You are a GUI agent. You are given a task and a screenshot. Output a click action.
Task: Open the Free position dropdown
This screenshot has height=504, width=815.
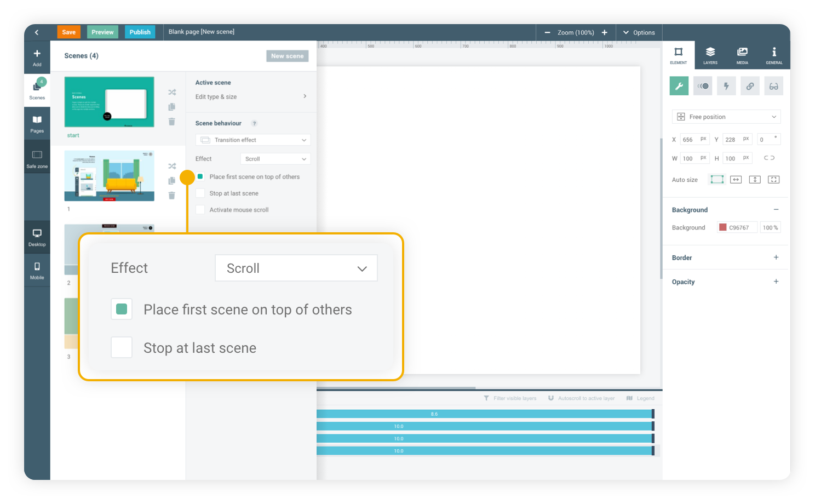pos(726,117)
